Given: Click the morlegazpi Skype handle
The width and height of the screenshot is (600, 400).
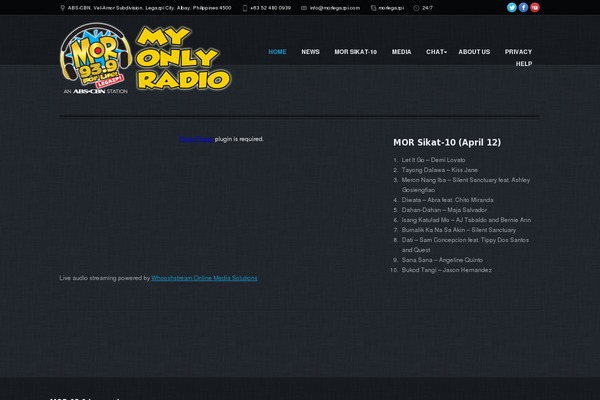Looking at the screenshot, I should (x=391, y=8).
